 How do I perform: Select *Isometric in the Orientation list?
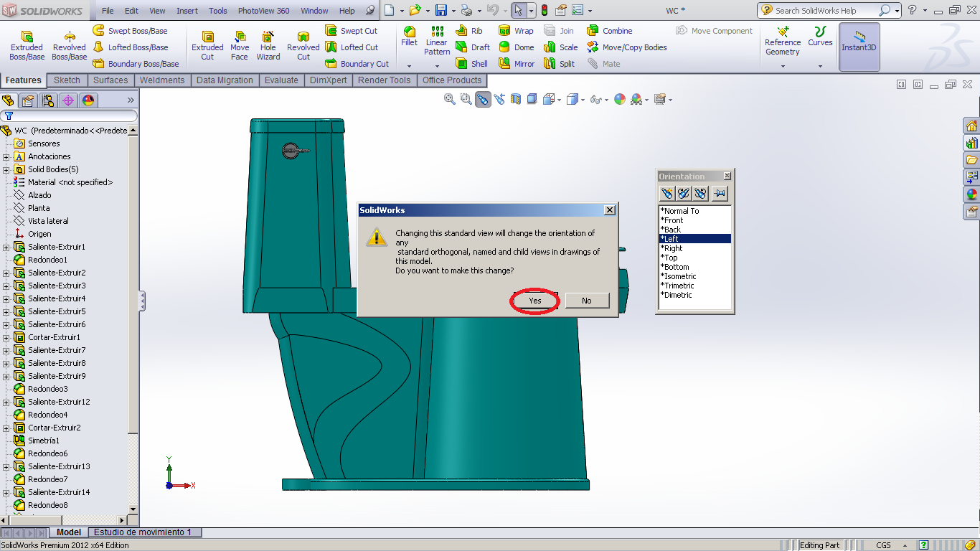point(678,276)
